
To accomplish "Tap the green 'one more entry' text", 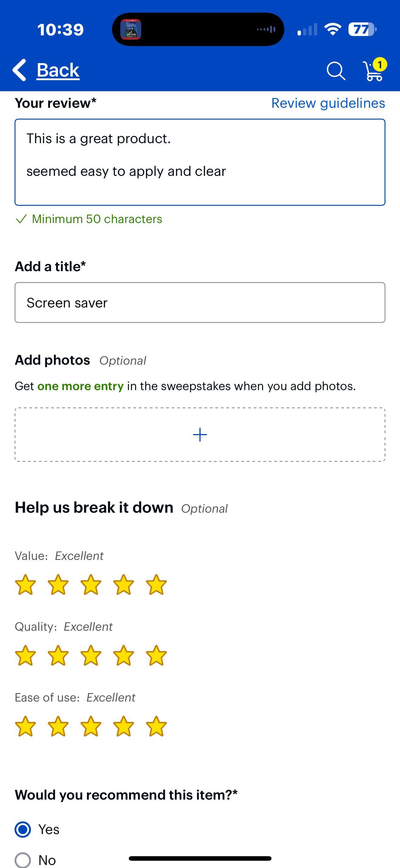I will (x=81, y=386).
